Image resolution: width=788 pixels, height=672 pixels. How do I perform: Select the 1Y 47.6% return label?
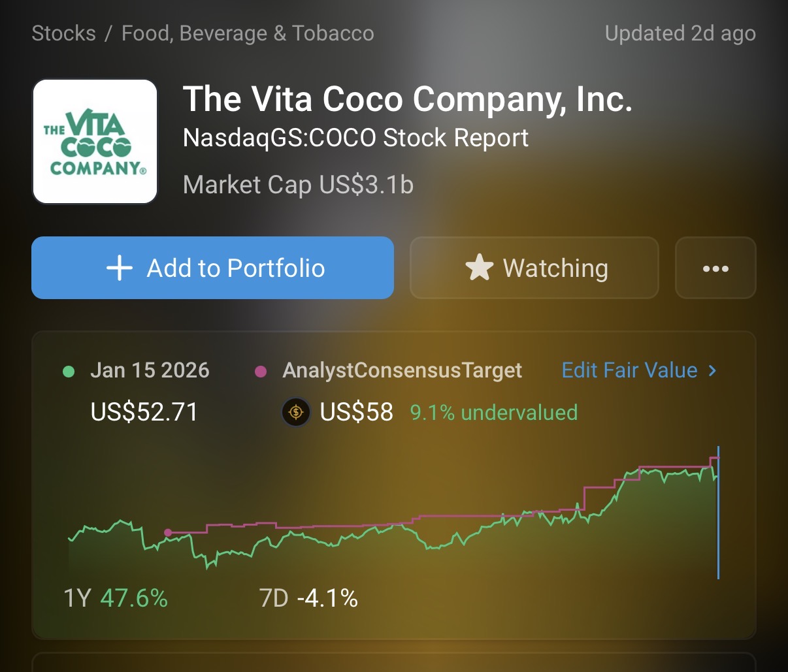click(116, 598)
